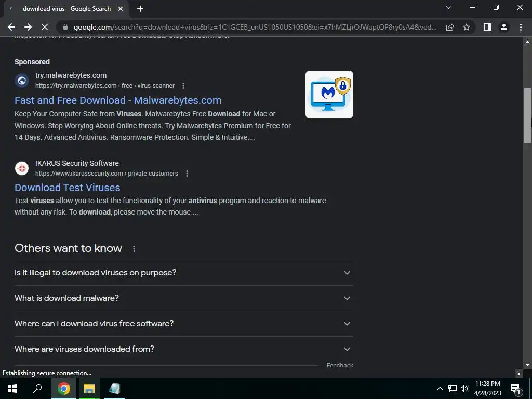
Task: Open a new tab
Action: click(140, 9)
